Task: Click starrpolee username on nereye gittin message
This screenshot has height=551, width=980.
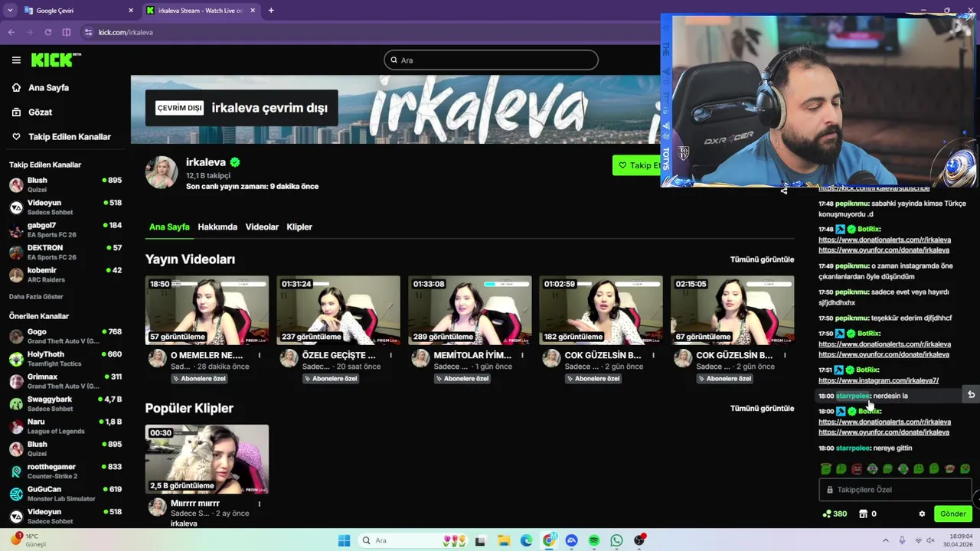Action: click(853, 448)
